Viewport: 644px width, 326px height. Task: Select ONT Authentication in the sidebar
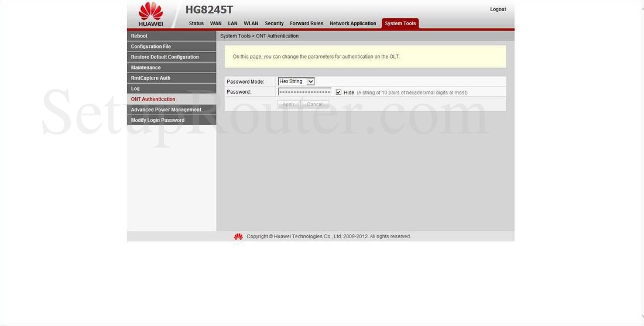[x=172, y=99]
